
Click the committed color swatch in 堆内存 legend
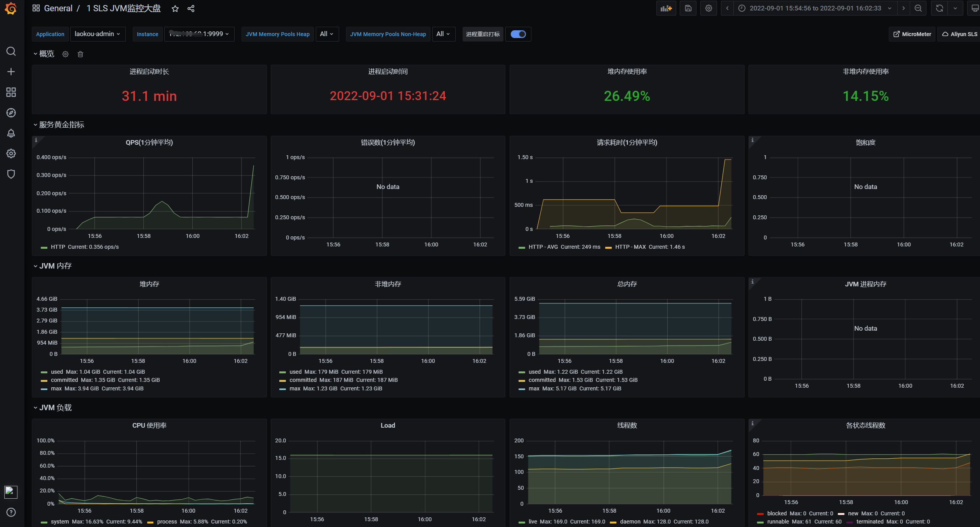pyautogui.click(x=44, y=380)
